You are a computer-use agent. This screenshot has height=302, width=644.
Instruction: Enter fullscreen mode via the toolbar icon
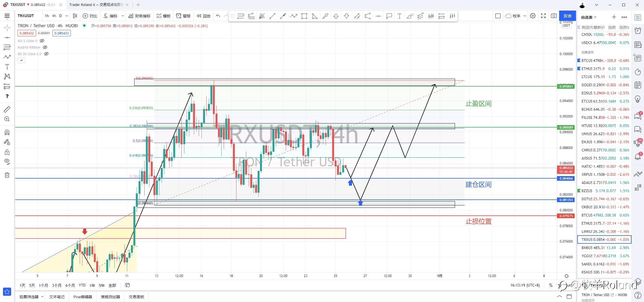543,16
